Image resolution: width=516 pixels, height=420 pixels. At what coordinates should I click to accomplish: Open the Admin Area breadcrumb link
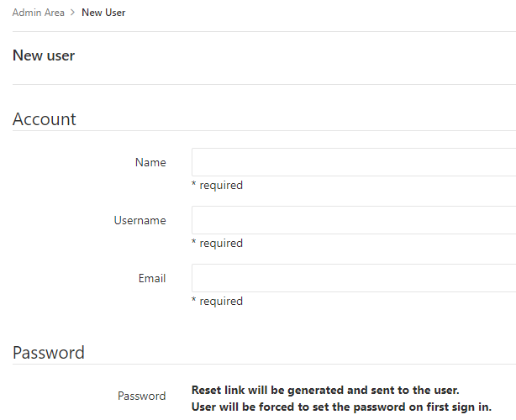(x=38, y=13)
